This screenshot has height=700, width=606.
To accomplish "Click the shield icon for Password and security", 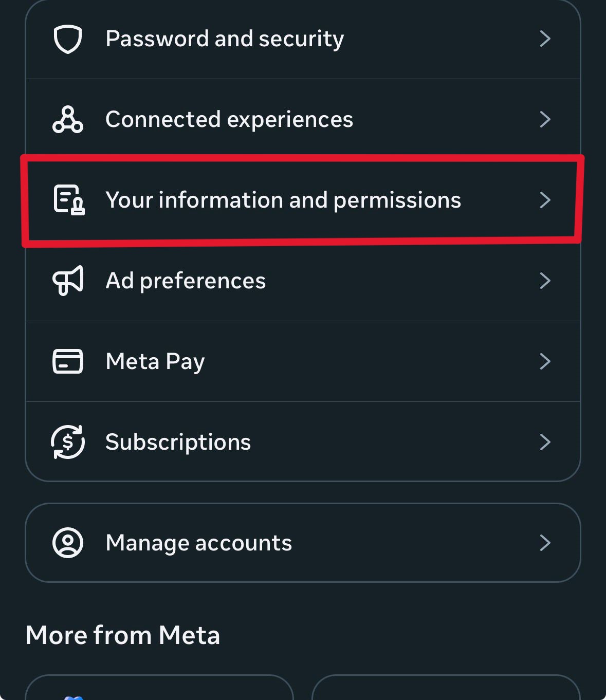I will [x=68, y=40].
